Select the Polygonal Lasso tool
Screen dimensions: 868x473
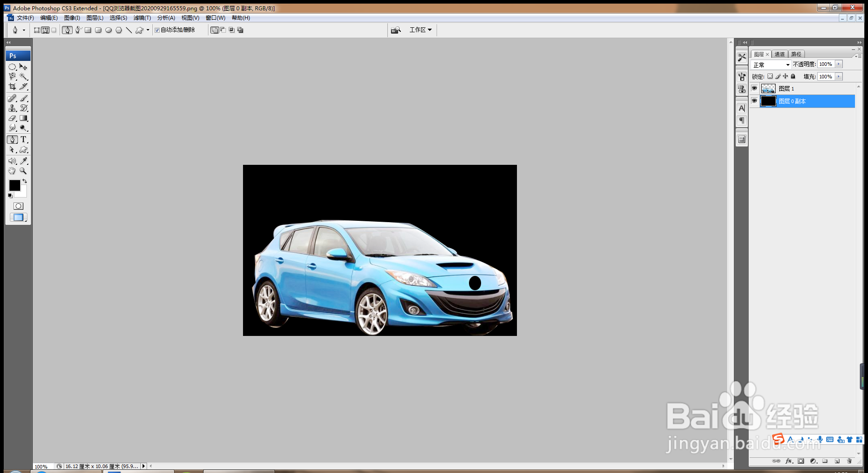tap(12, 77)
